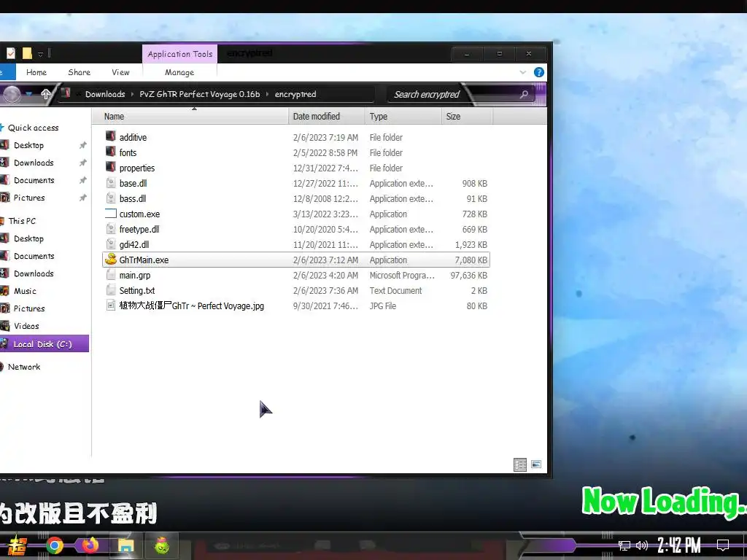Click the 97,636 KB size cell
This screenshot has width=747, height=560.
469,275
